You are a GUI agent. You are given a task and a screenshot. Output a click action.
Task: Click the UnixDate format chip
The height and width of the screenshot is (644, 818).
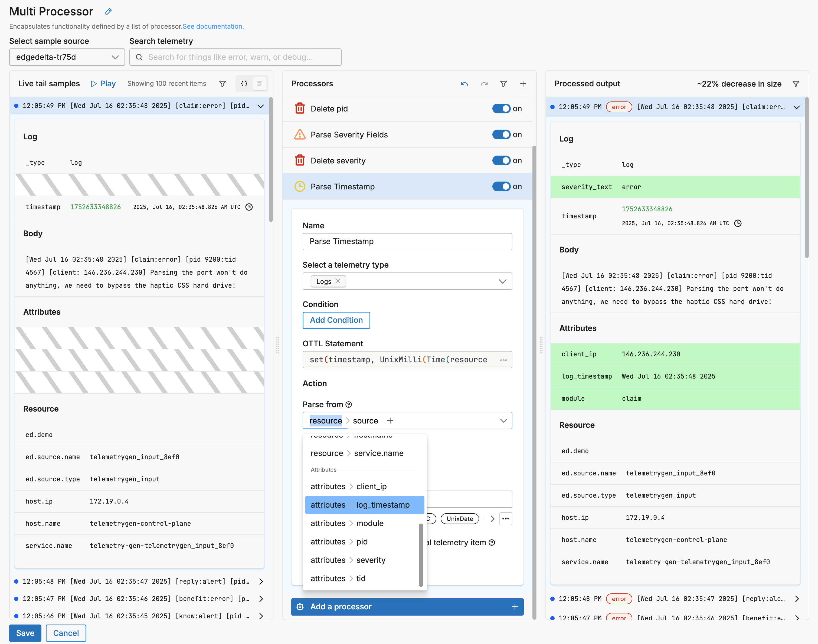[x=459, y=519]
